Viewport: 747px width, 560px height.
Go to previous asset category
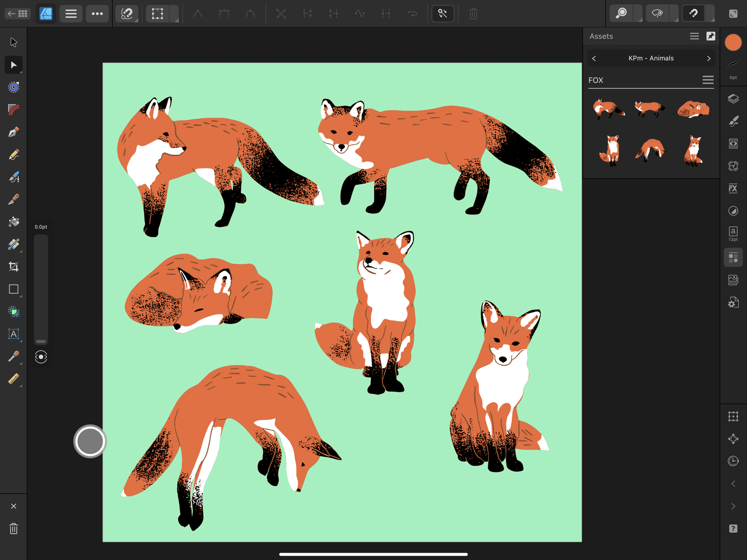pyautogui.click(x=594, y=58)
